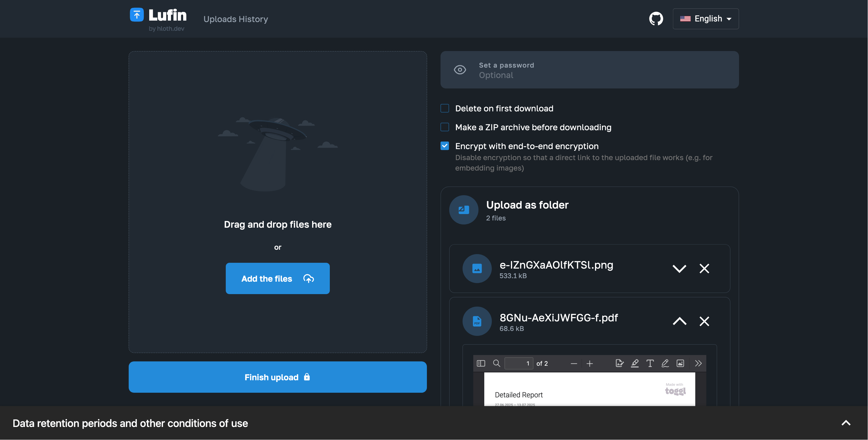Enable Delete on first download
The image size is (868, 440).
click(445, 108)
